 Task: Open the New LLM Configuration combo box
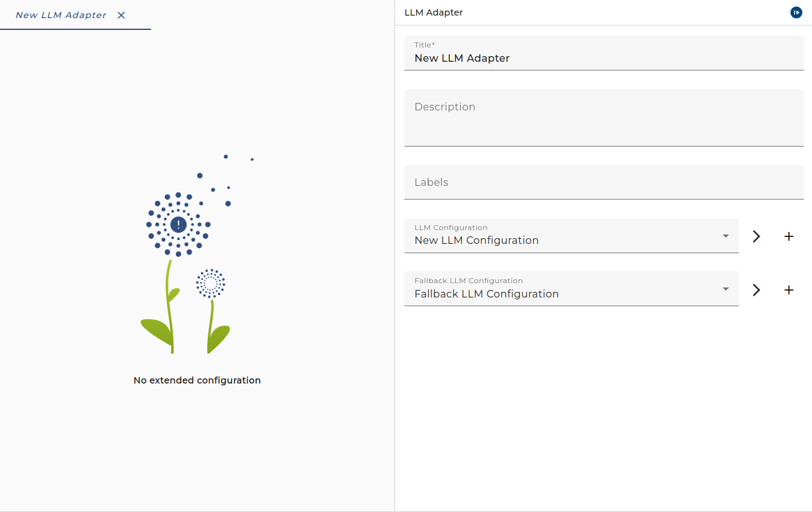click(572, 236)
